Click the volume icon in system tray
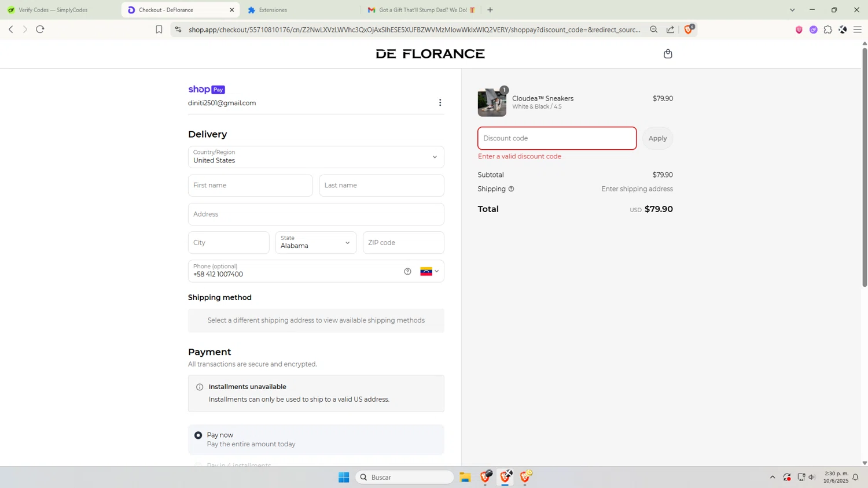Viewport: 868px width, 488px height. 812,477
